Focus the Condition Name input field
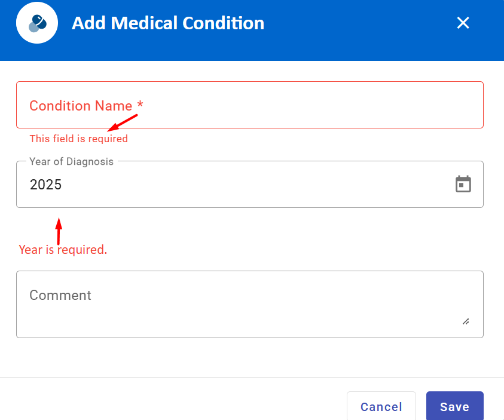This screenshot has height=420, width=504. (x=299, y=106)
